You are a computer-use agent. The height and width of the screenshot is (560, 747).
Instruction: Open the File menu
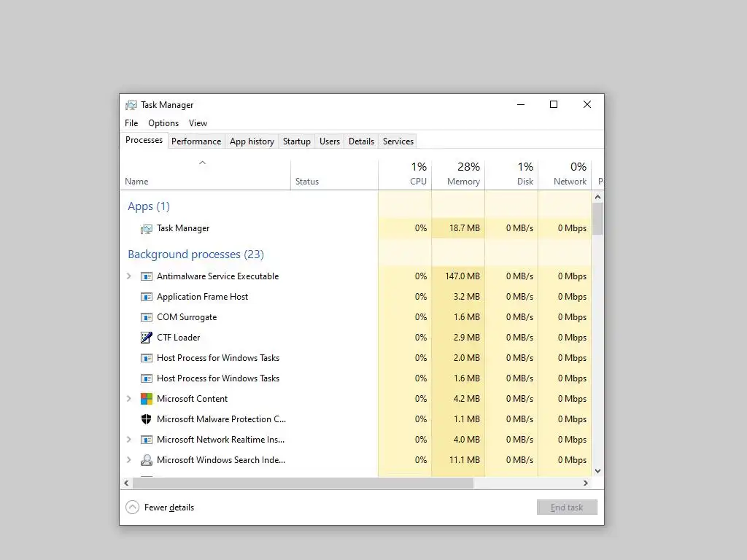click(x=131, y=122)
